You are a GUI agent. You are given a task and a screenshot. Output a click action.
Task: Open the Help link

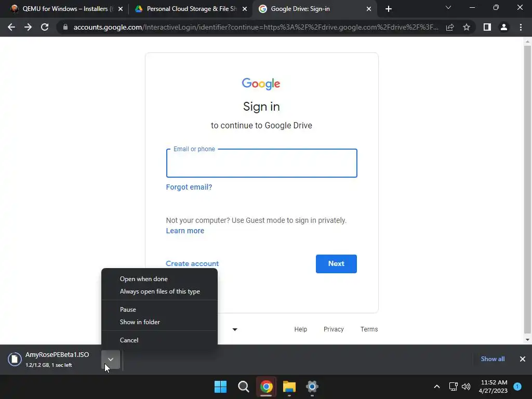301,329
